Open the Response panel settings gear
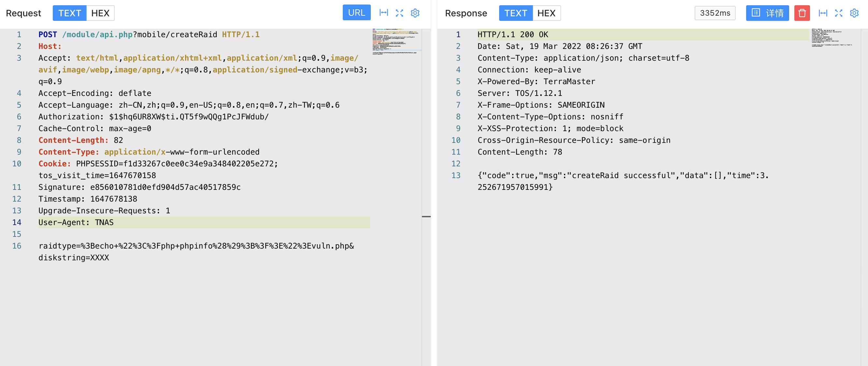 [x=854, y=13]
